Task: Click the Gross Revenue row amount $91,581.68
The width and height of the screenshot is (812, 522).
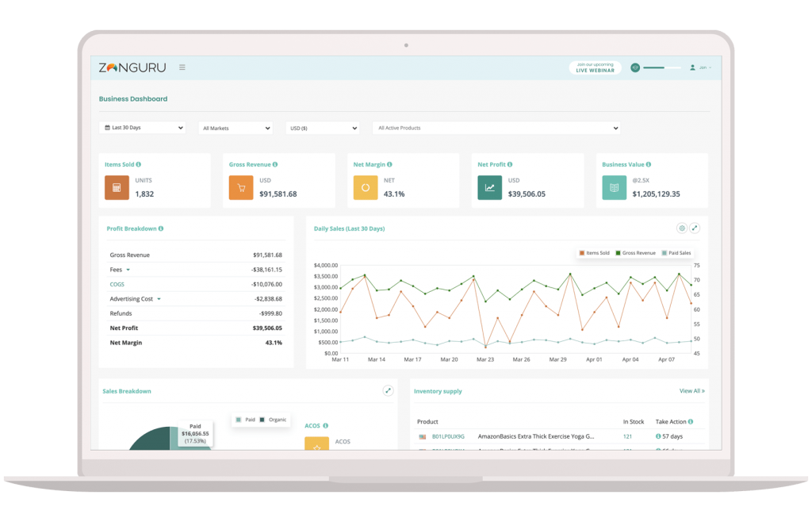Action: [267, 255]
